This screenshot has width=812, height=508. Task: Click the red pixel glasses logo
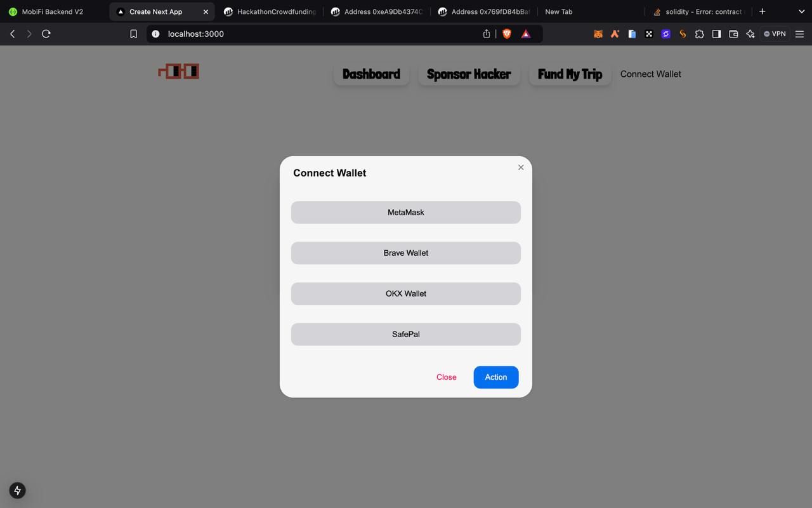pyautogui.click(x=179, y=71)
